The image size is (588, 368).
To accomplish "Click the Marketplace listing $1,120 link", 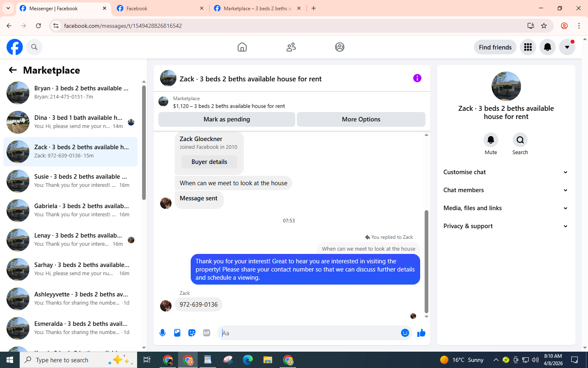I will [x=229, y=106].
